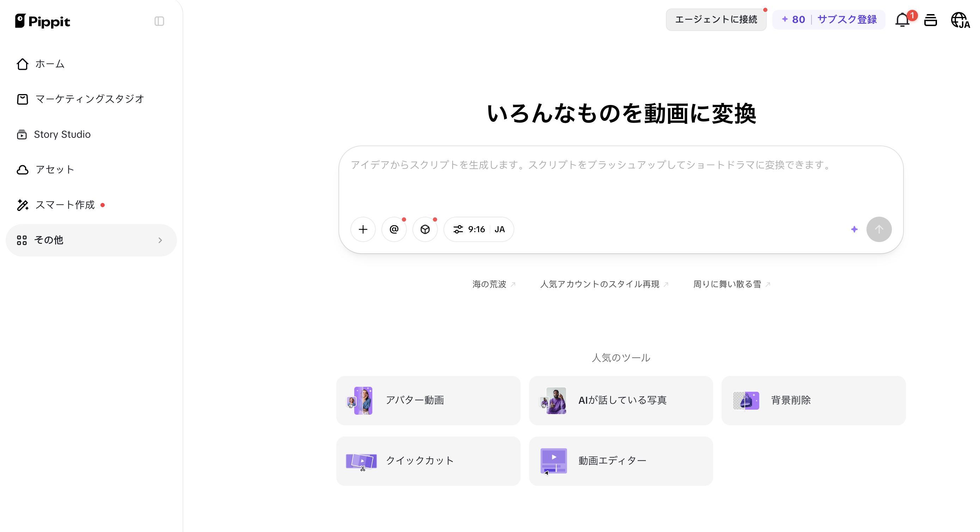Click the エージェントに接続 button

point(716,19)
